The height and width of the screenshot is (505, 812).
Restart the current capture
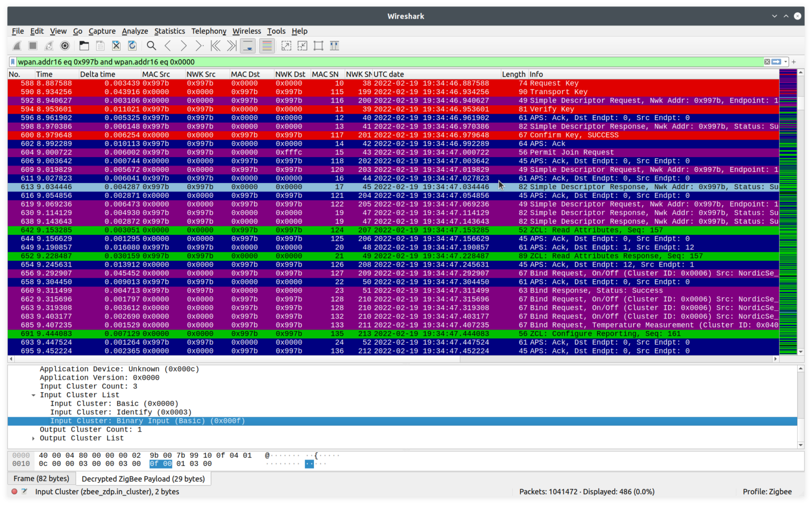click(x=49, y=45)
